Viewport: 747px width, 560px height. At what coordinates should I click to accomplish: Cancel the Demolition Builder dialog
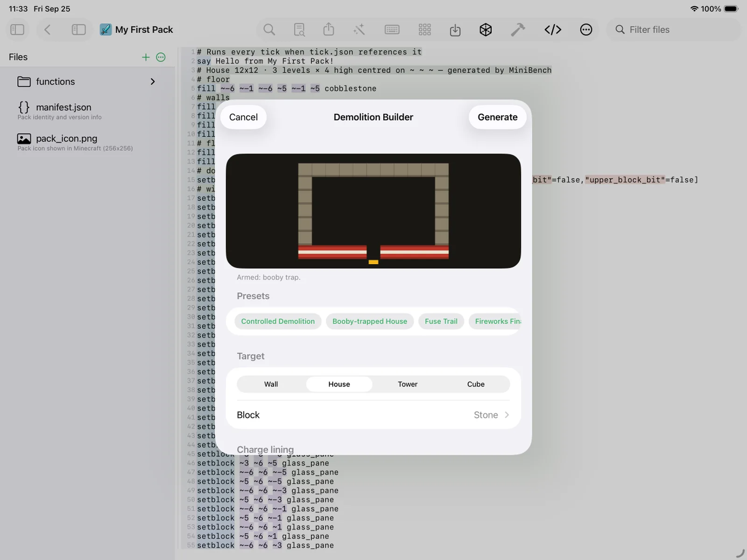coord(243,117)
